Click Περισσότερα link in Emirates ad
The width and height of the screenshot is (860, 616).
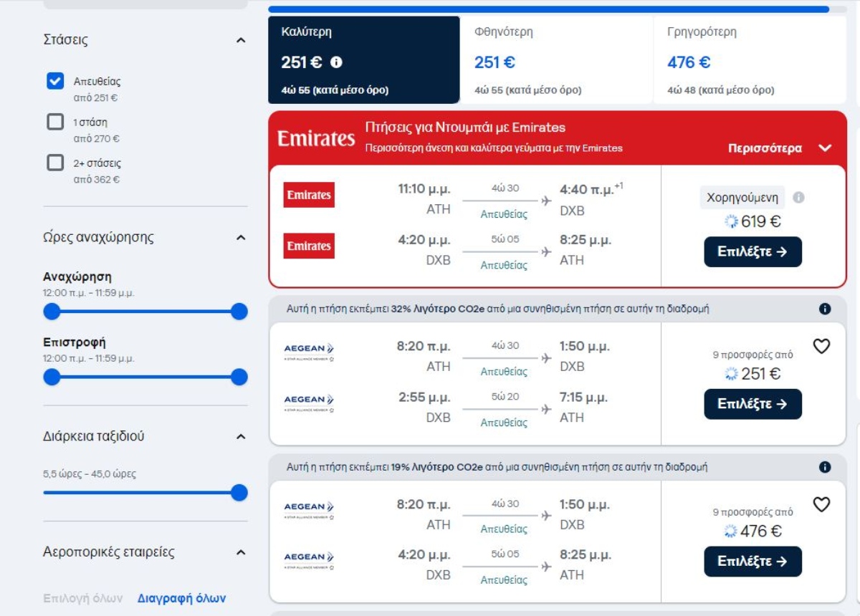[x=765, y=148]
